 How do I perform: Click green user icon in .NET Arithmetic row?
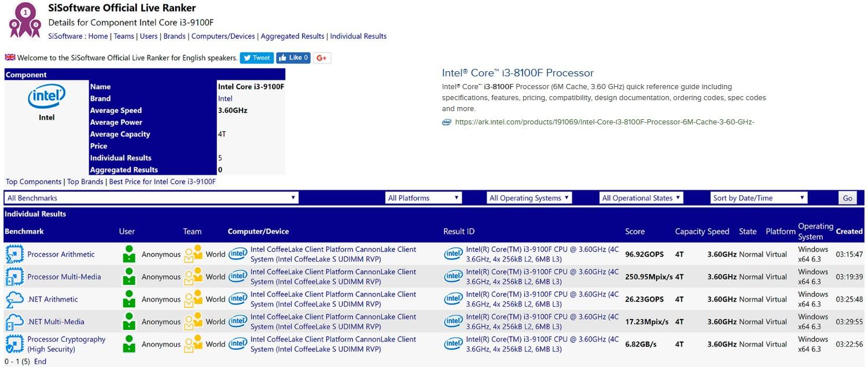(129, 299)
